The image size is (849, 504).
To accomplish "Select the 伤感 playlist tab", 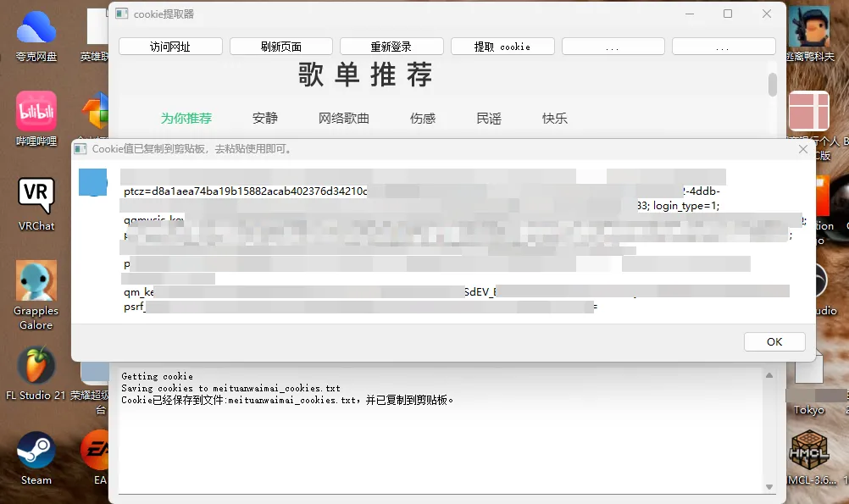I will tap(423, 118).
